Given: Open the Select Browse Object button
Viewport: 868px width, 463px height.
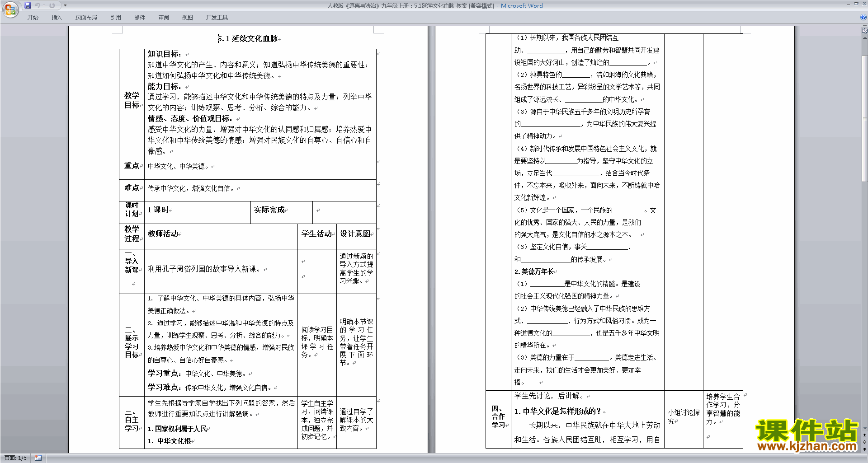Looking at the screenshot, I should pos(865,442).
